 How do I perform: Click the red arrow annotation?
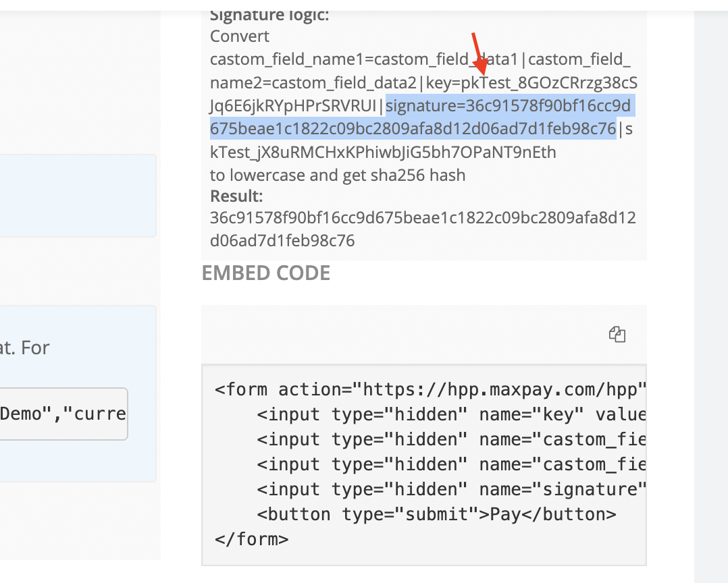(x=479, y=54)
